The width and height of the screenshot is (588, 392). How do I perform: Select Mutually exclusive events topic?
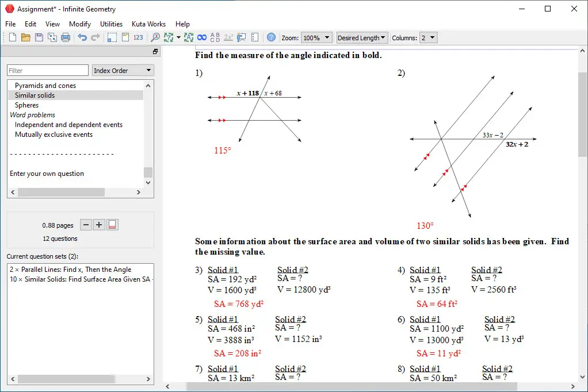click(x=54, y=134)
